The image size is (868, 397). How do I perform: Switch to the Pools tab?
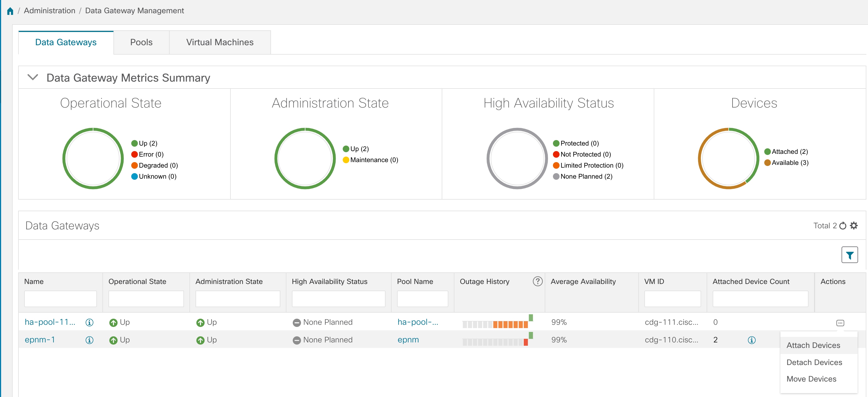coord(141,42)
